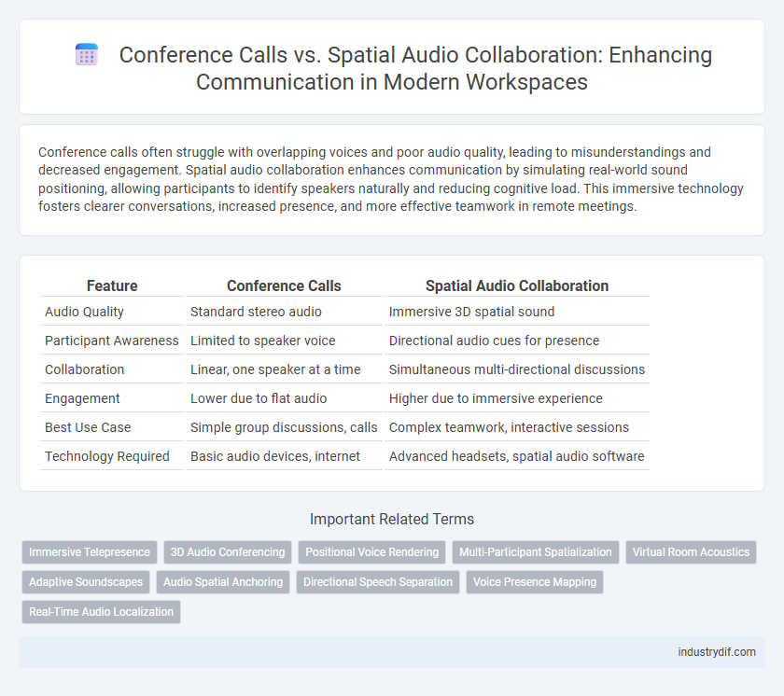Select the Audio Quality table row

pyautogui.click(x=344, y=312)
